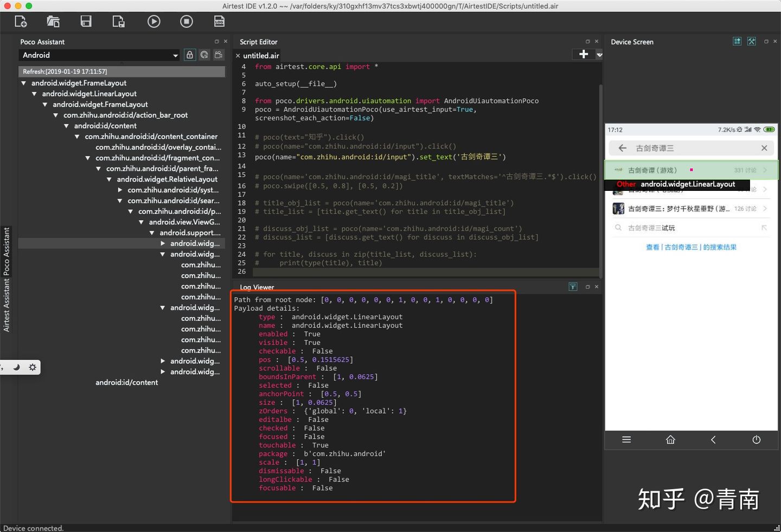The image size is (781, 532).
Task: Select com.zhihu.android:id/overlay_contai... tree item
Action: point(158,148)
